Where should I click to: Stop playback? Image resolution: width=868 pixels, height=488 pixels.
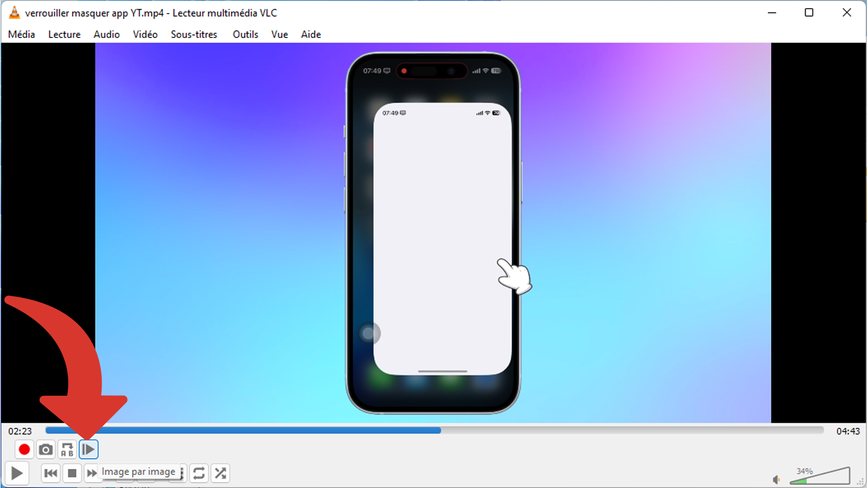coord(72,473)
